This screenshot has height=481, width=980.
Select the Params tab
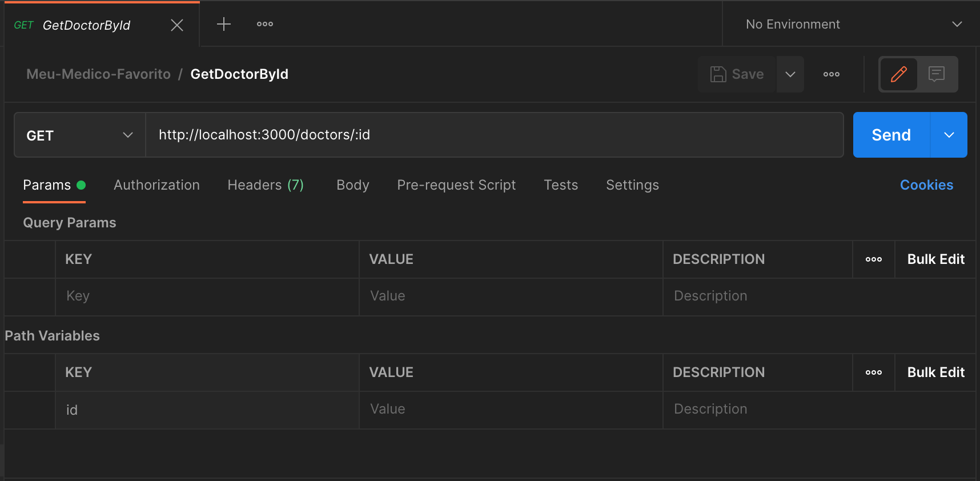(54, 185)
